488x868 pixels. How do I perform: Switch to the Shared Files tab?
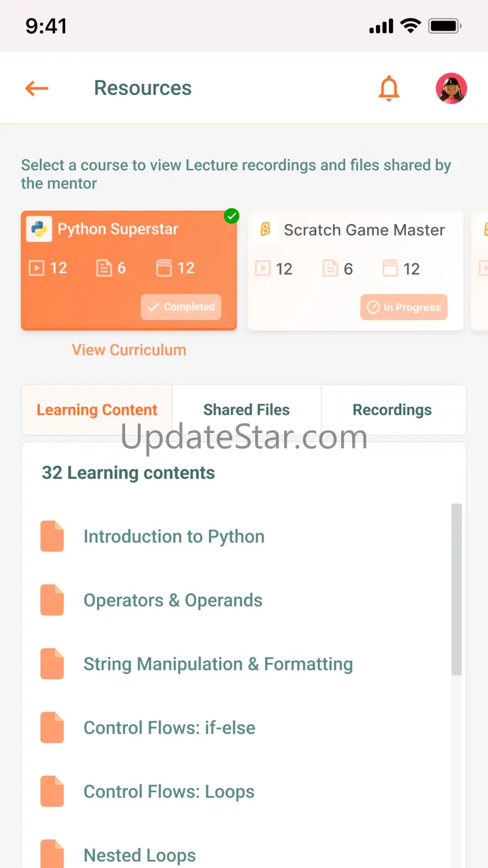(x=247, y=410)
